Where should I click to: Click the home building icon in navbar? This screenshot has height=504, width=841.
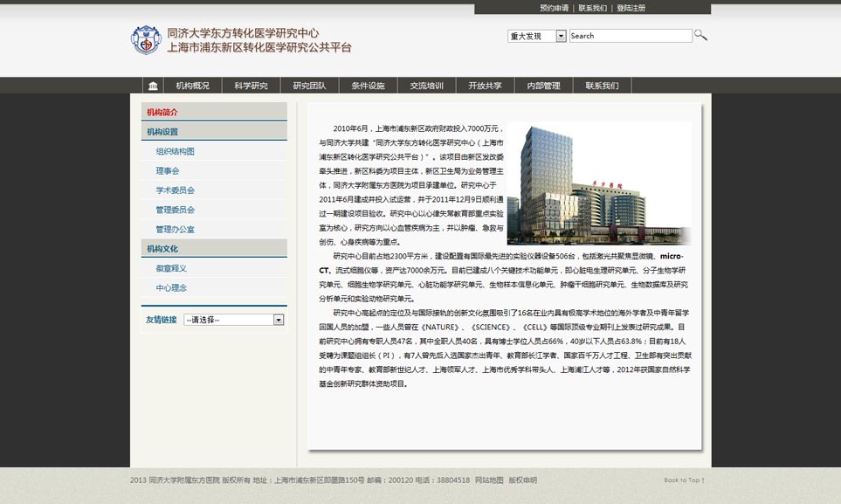(x=153, y=86)
